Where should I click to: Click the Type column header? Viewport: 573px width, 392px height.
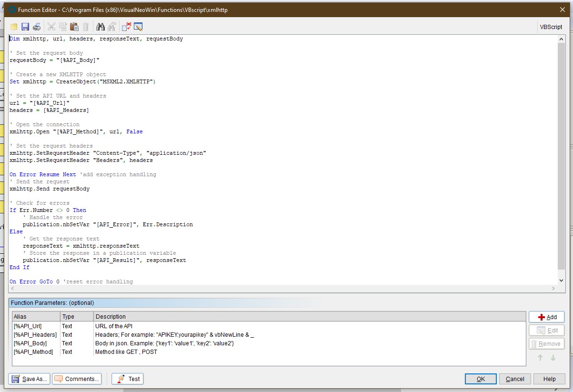(x=77, y=316)
